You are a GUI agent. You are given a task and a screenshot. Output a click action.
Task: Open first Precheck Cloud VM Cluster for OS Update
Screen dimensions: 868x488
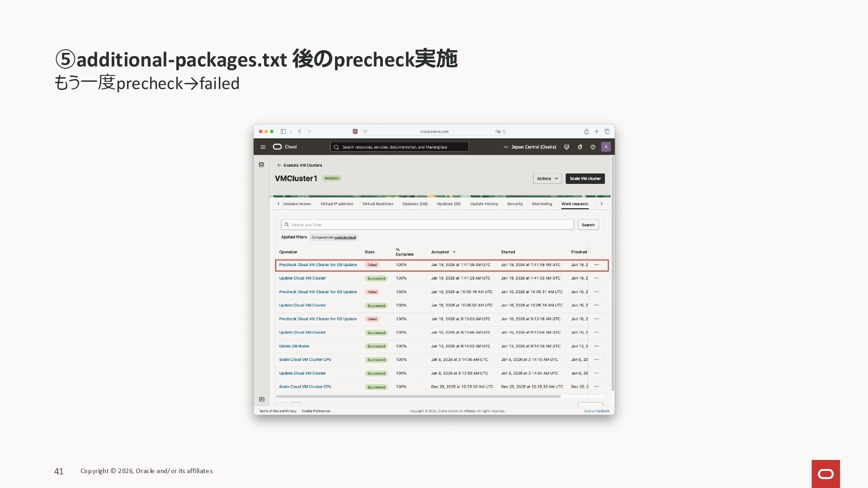(x=317, y=265)
